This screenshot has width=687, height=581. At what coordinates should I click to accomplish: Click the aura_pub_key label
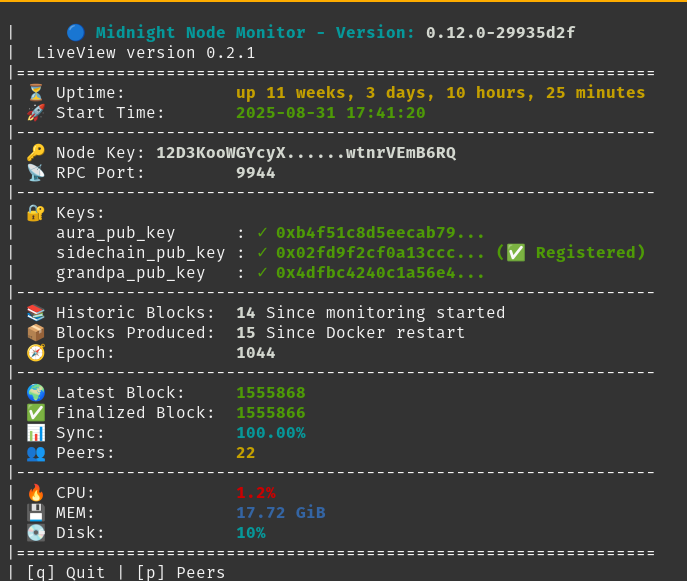(x=116, y=234)
